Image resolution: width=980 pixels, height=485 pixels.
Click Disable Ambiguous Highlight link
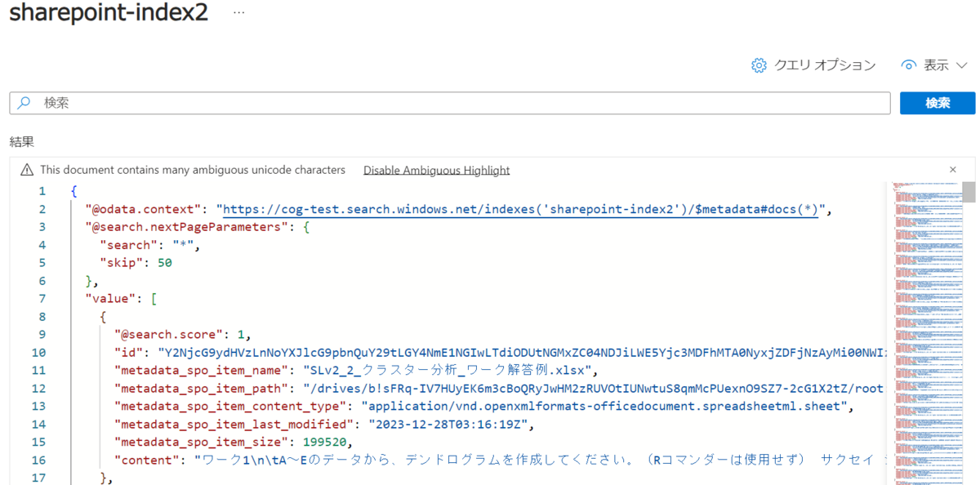pos(436,170)
